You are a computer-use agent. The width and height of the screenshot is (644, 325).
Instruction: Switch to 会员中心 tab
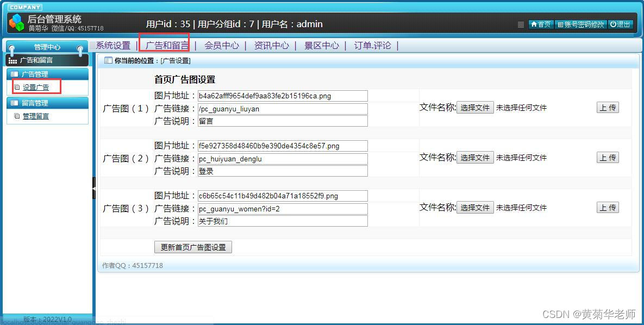pos(222,45)
